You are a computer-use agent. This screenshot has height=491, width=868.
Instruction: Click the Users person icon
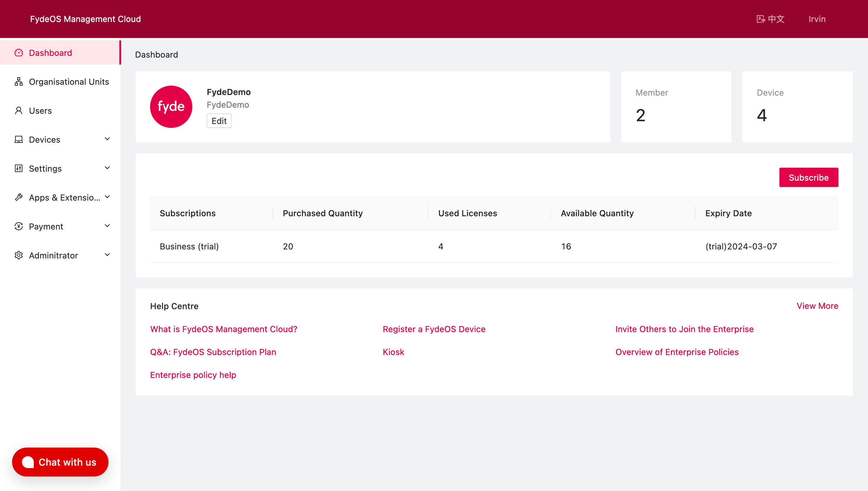18,111
